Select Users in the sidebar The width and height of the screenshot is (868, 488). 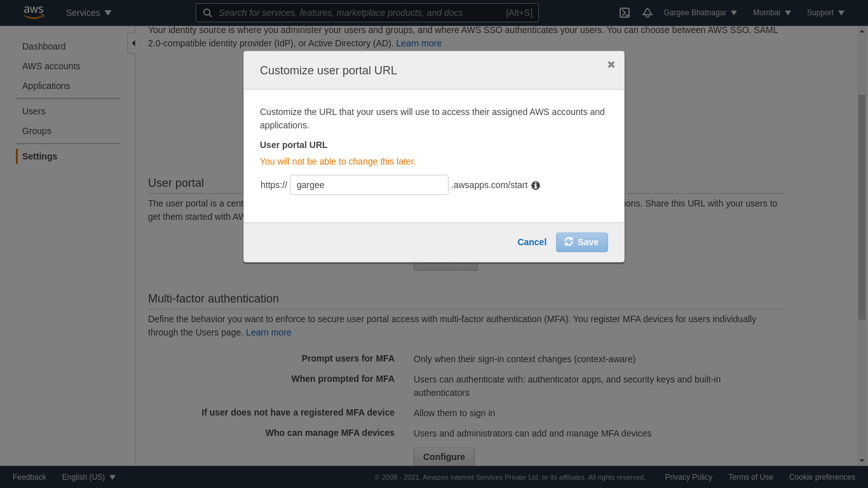[34, 111]
